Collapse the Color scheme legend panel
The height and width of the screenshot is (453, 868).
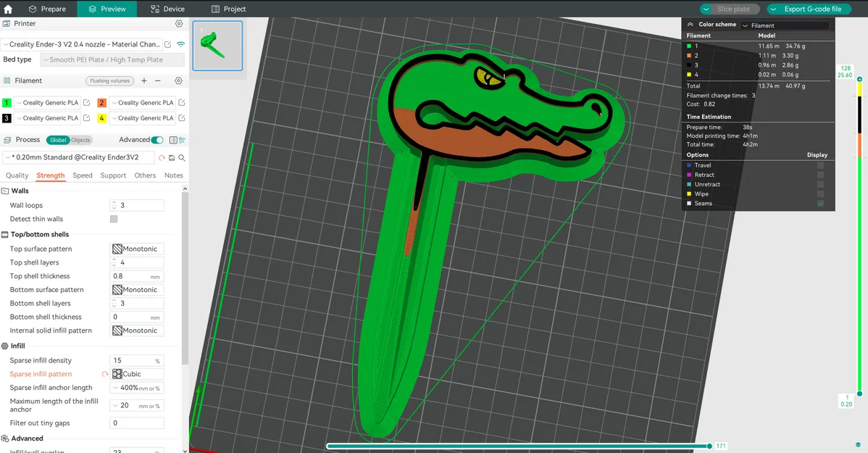click(x=690, y=25)
